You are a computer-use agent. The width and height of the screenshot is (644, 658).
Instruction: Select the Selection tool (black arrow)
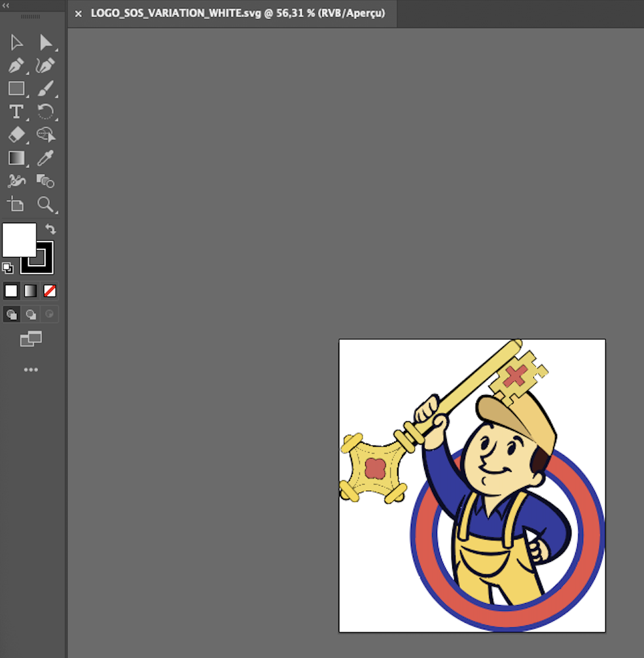[16, 43]
